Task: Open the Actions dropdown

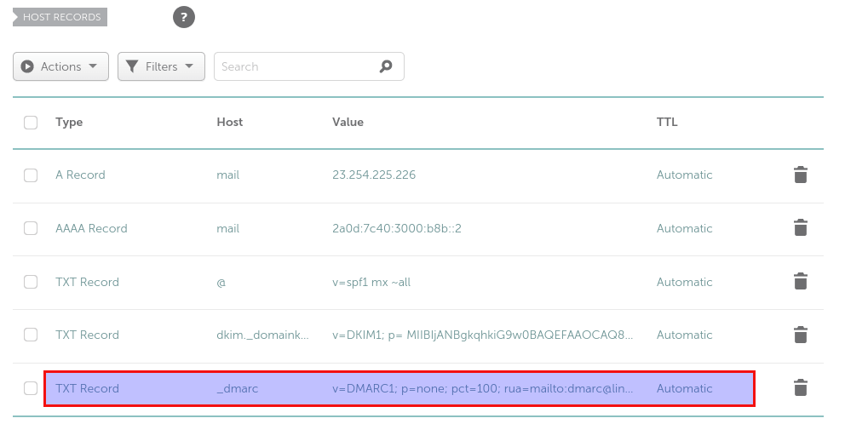Action: point(60,66)
